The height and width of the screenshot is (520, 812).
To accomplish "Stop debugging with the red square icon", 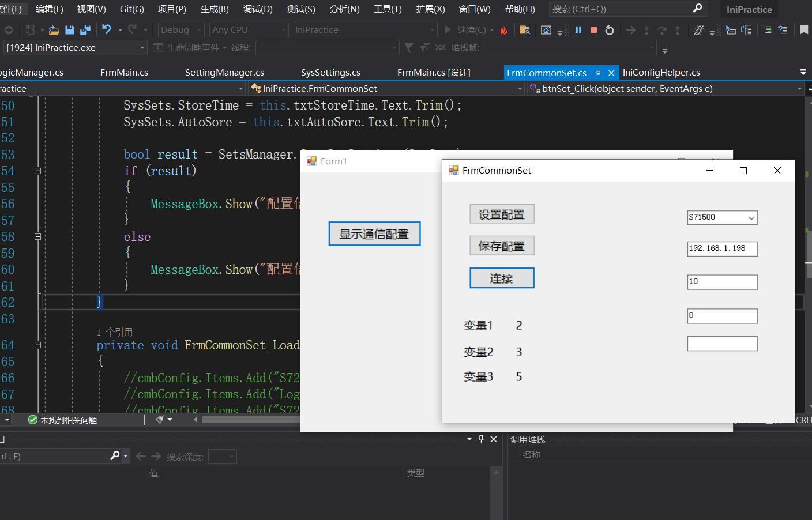I will tap(593, 30).
